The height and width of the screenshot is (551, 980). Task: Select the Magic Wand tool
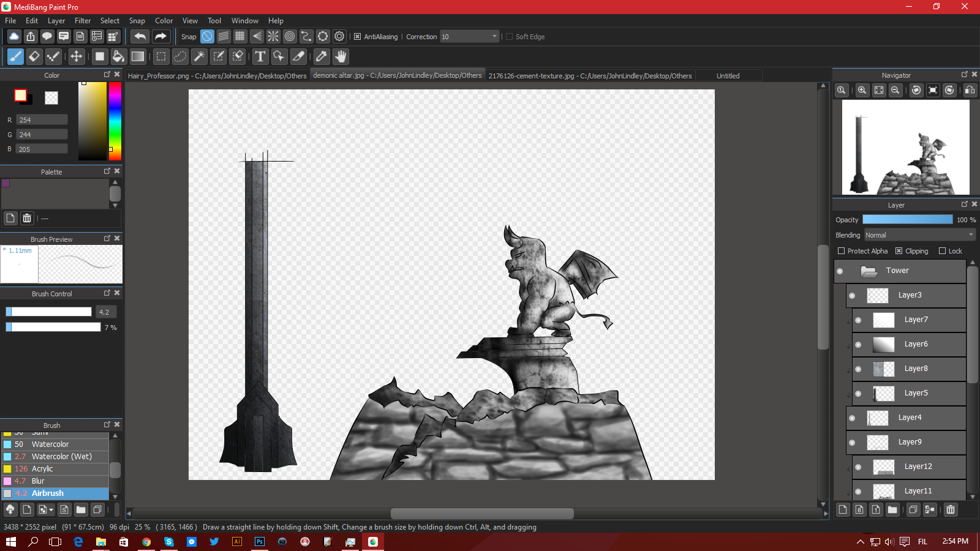(x=199, y=57)
